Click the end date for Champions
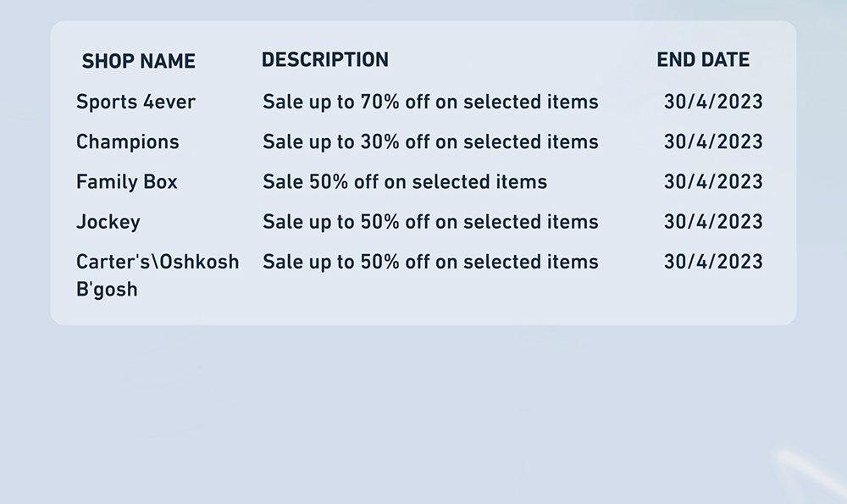 [x=713, y=141]
